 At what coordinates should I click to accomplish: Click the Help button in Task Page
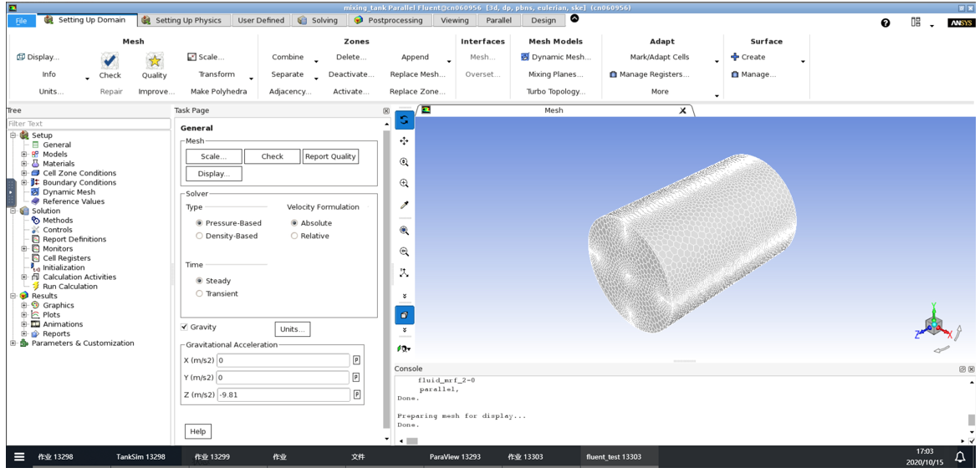(197, 431)
